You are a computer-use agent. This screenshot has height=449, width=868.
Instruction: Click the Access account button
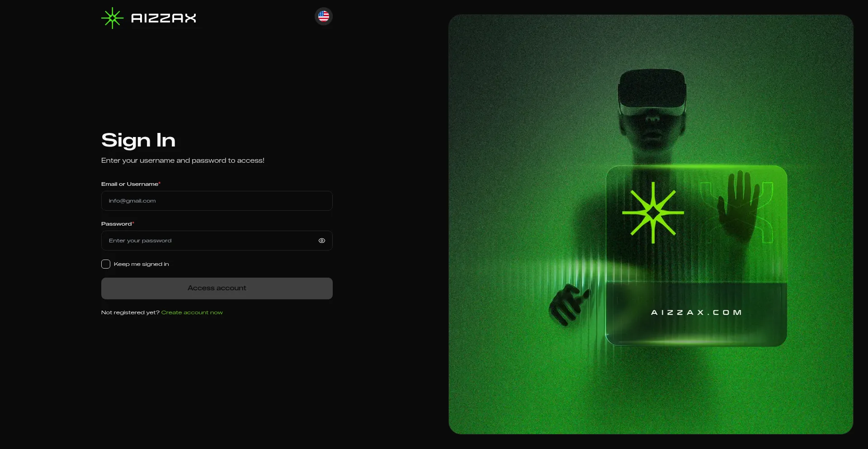[217, 288]
